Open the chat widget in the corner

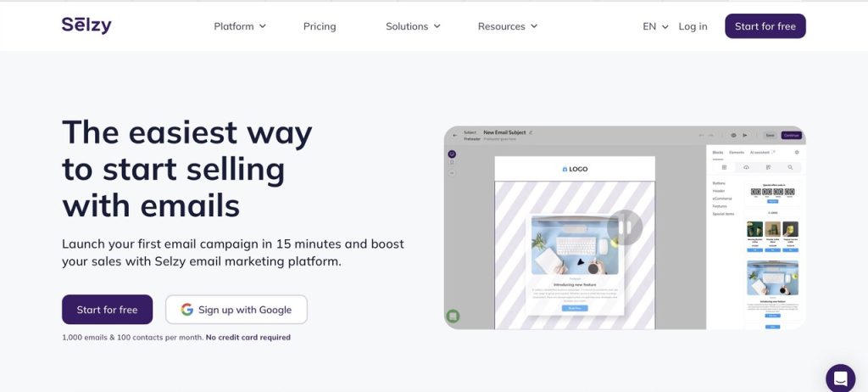pyautogui.click(x=840, y=378)
